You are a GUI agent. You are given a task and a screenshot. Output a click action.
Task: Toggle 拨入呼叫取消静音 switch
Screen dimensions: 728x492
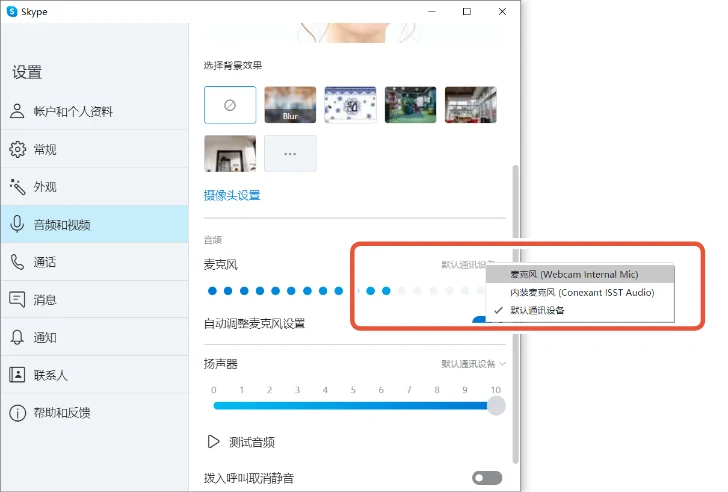(487, 478)
